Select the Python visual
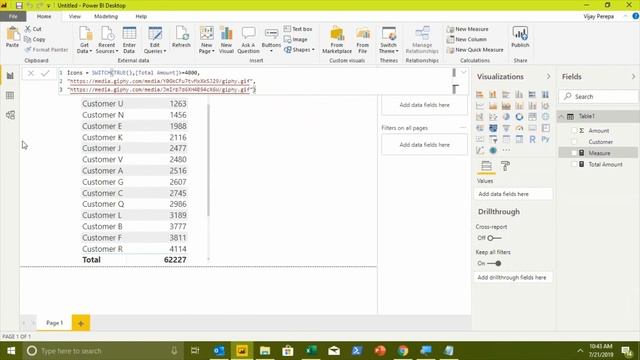Viewport: 640px width, 360px height. click(x=545, y=140)
